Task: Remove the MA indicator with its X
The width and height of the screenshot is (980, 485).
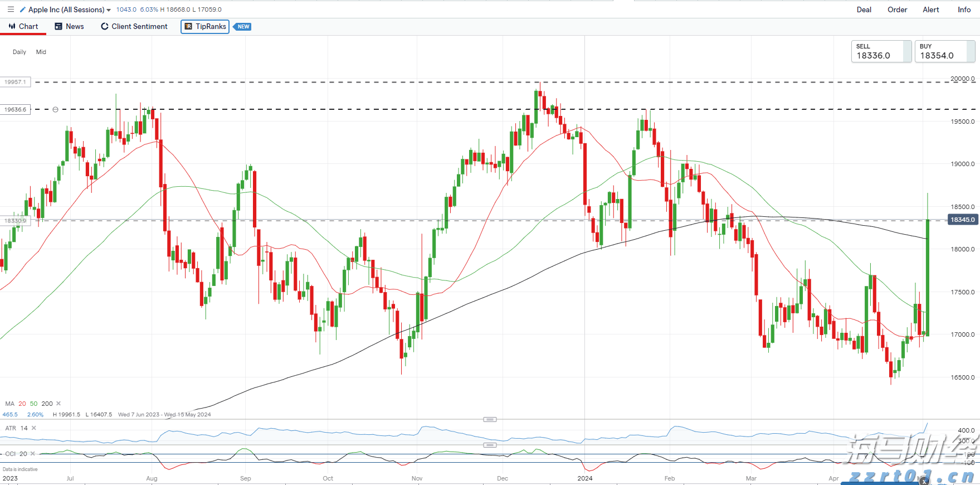Action: click(x=58, y=404)
